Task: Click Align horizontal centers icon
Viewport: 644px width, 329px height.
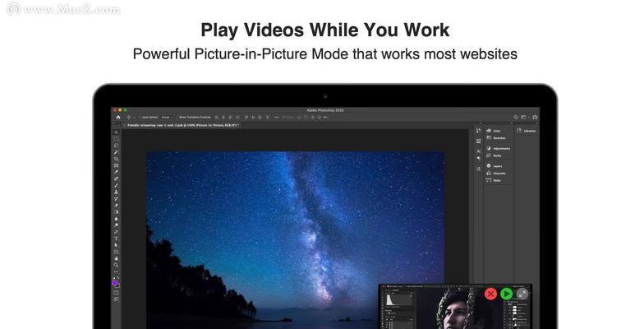Action: (x=223, y=117)
